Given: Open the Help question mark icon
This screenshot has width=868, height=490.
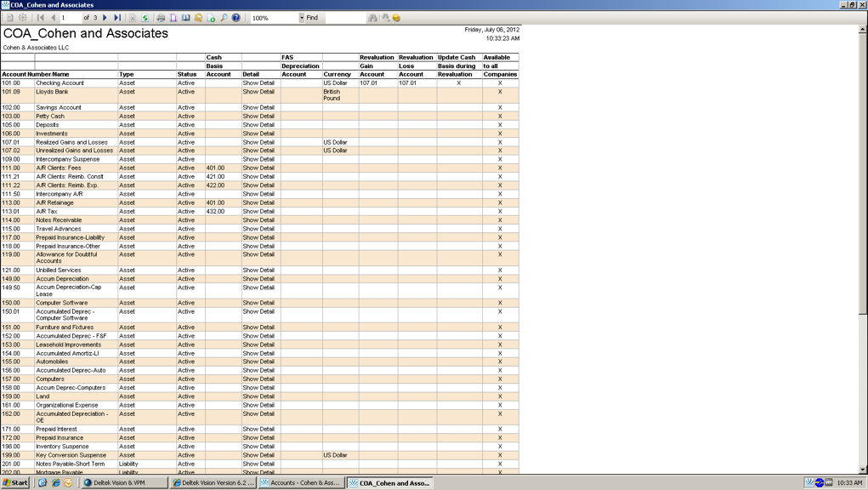Looking at the screenshot, I should pyautogui.click(x=236, y=18).
